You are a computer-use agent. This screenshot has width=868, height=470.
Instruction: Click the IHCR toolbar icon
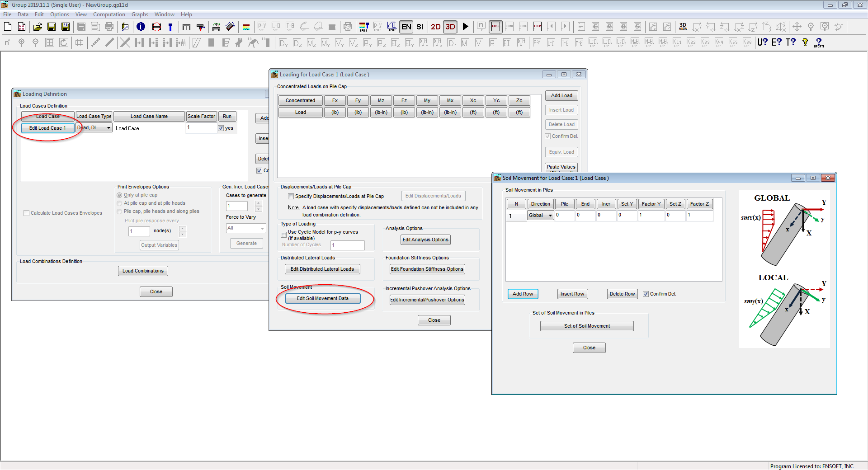[x=537, y=27]
